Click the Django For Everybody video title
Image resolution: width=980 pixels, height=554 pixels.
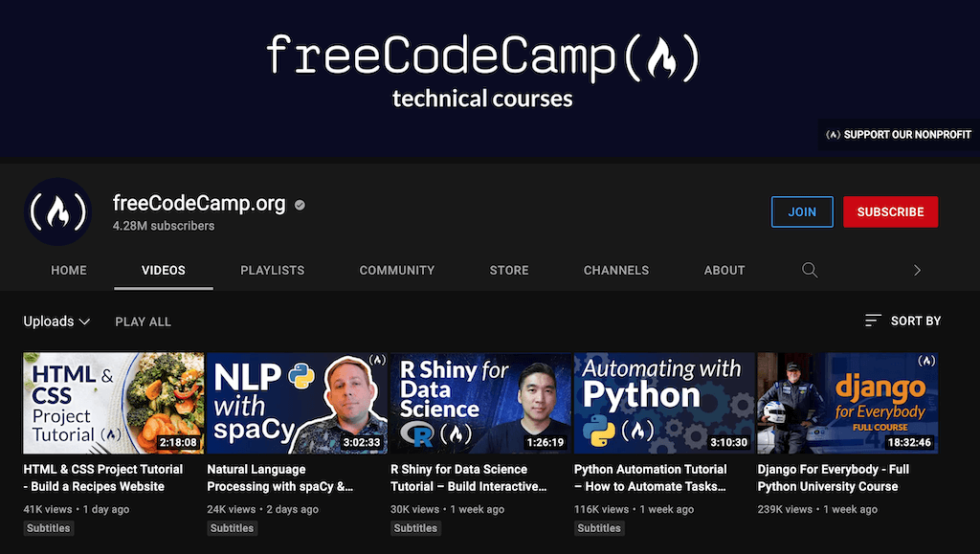(x=834, y=477)
